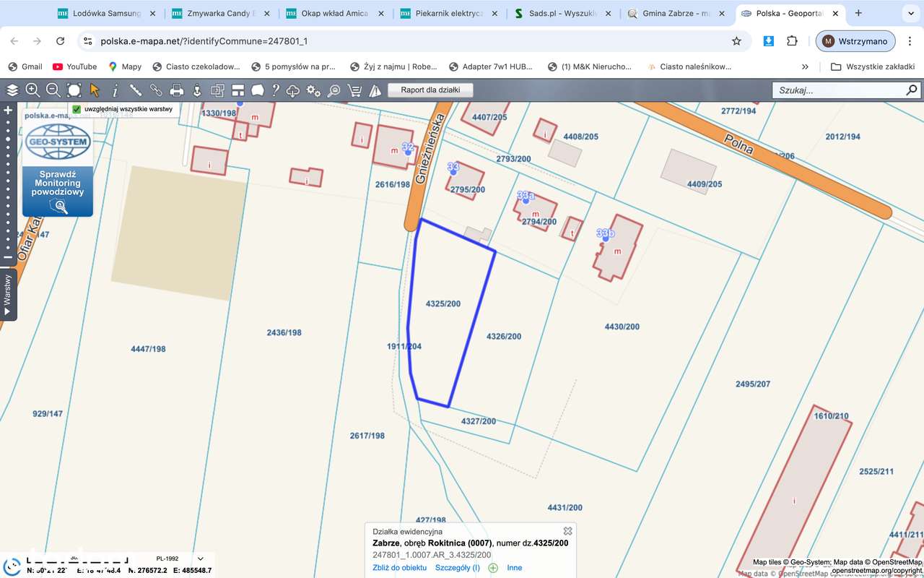Click parcel label 2436/198 on map

pyautogui.click(x=284, y=332)
